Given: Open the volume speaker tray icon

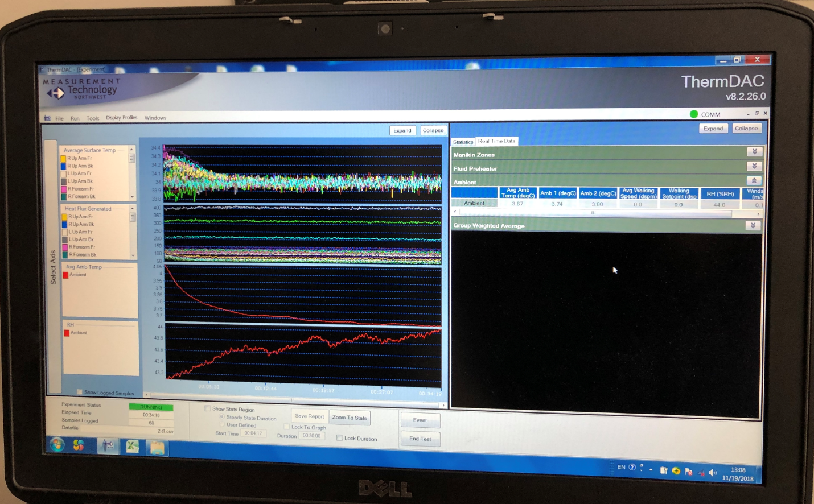Looking at the screenshot, I should click(713, 473).
